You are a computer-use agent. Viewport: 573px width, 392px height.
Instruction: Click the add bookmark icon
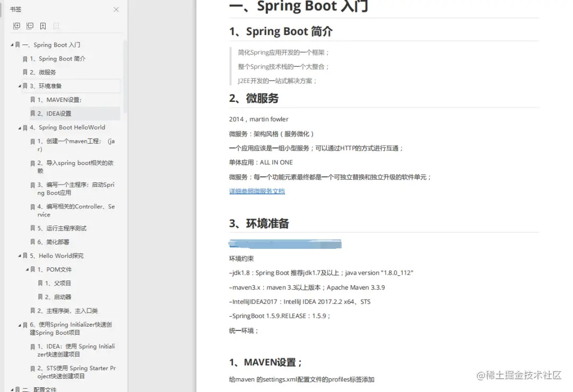point(42,25)
